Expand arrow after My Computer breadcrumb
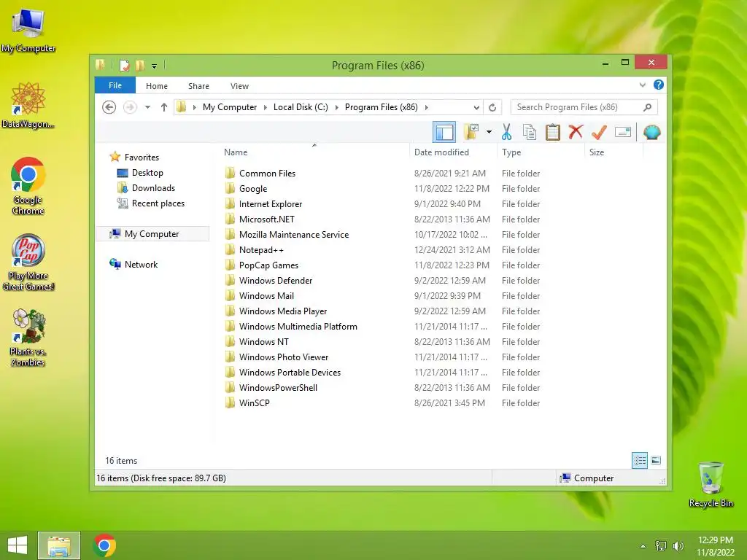 pos(266,107)
